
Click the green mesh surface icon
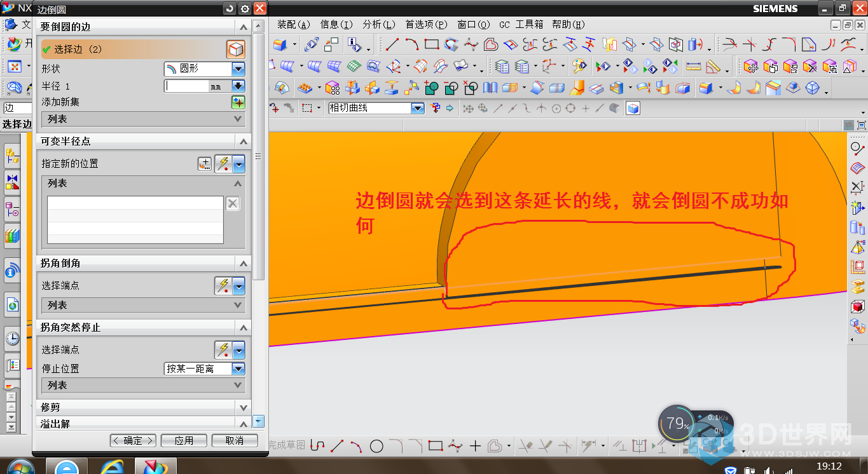click(x=354, y=66)
